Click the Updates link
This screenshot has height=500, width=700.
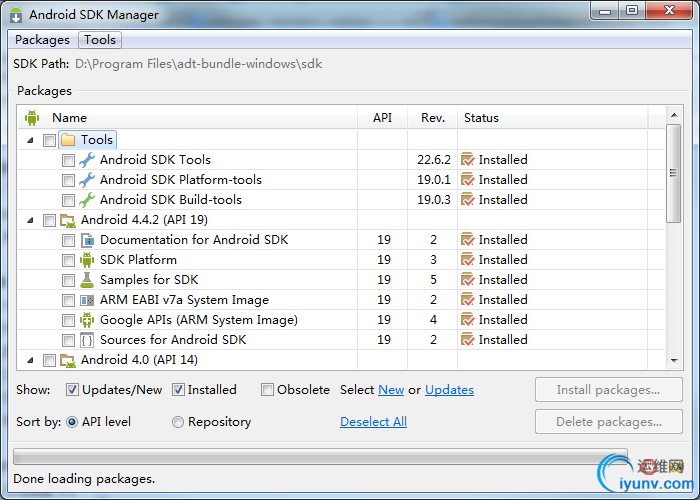[x=449, y=390]
